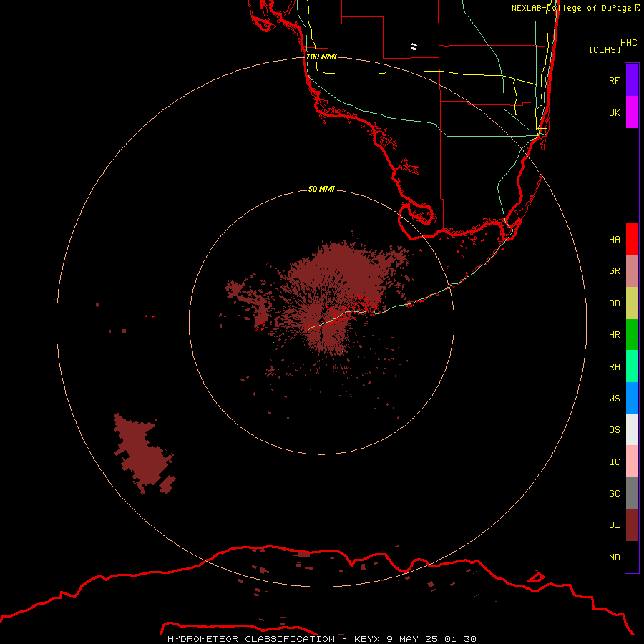Click the HA red legend swatch
This screenshot has width=644, height=644.
[x=632, y=239]
